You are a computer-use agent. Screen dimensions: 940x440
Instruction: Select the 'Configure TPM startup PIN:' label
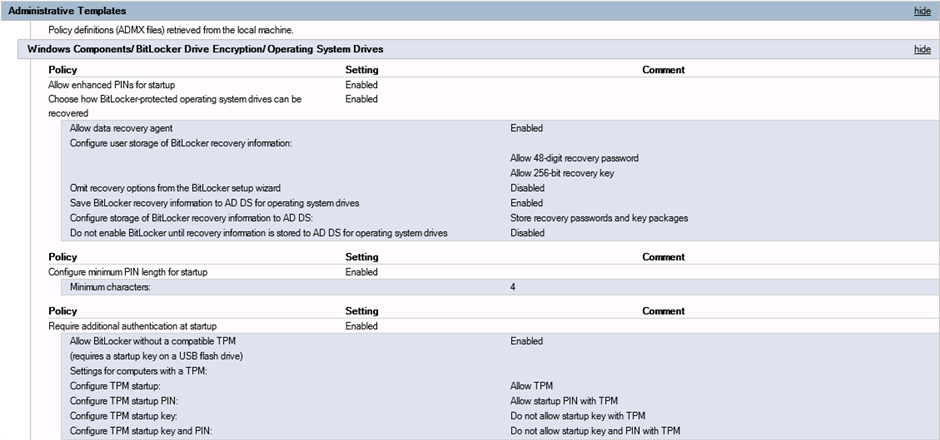[x=123, y=401]
